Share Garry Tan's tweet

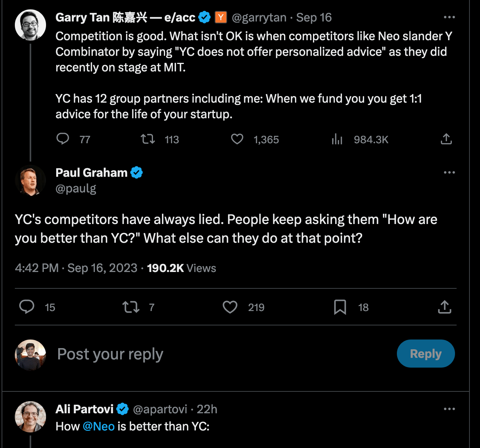pos(446,139)
